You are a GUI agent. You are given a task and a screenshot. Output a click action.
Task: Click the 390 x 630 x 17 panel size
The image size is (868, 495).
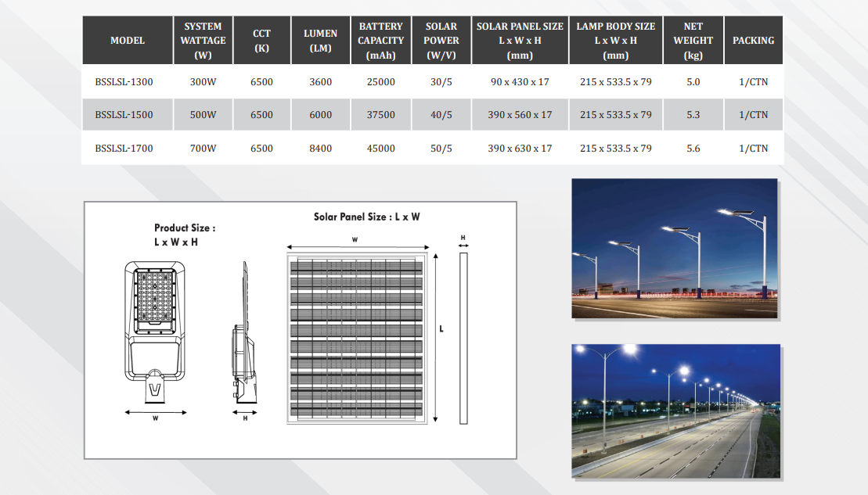coord(520,149)
